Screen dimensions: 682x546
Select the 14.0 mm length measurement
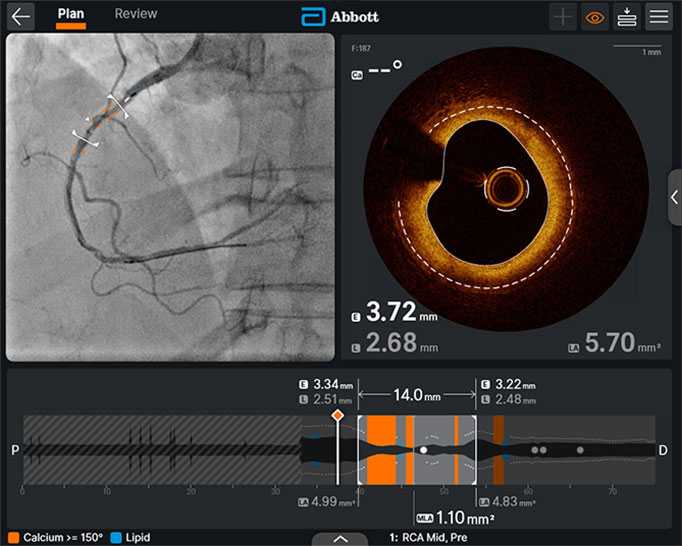pyautogui.click(x=417, y=395)
